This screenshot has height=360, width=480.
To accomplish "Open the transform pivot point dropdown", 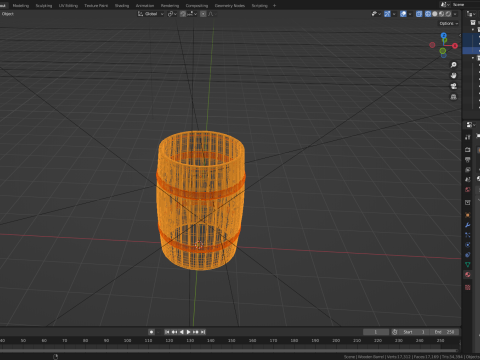I will [x=172, y=14].
